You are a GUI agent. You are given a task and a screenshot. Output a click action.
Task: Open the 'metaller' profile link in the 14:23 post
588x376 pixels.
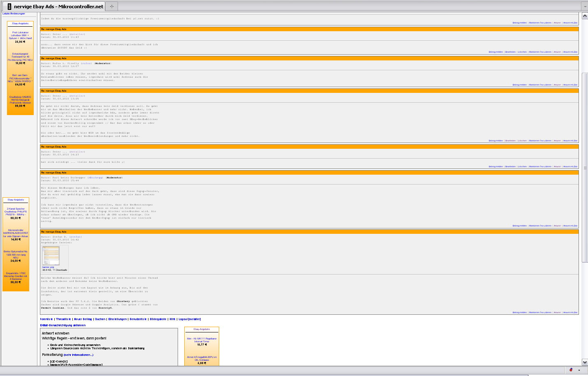77,152
